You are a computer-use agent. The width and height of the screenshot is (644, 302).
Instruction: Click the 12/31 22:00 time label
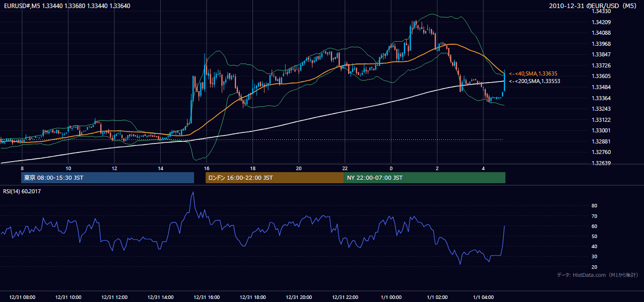click(345, 297)
